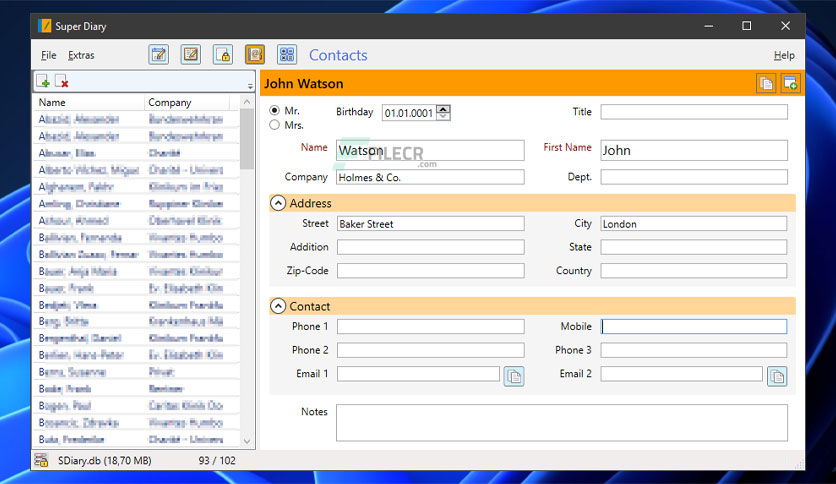The height and width of the screenshot is (484, 836).
Task: Click the Country input field
Action: click(694, 271)
